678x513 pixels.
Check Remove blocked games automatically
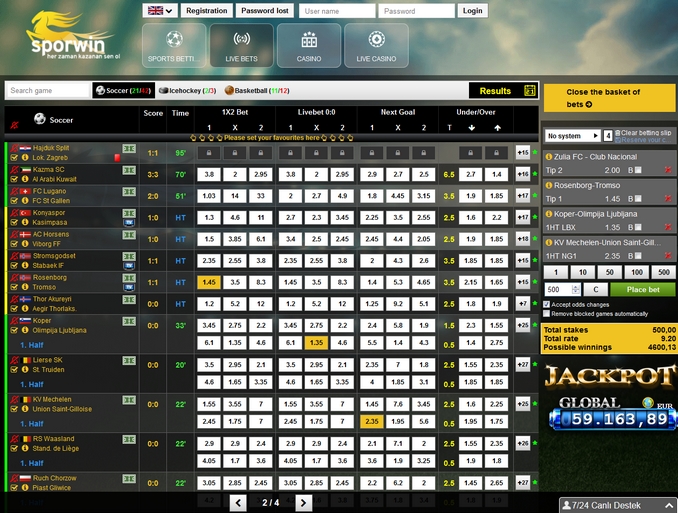(x=547, y=314)
